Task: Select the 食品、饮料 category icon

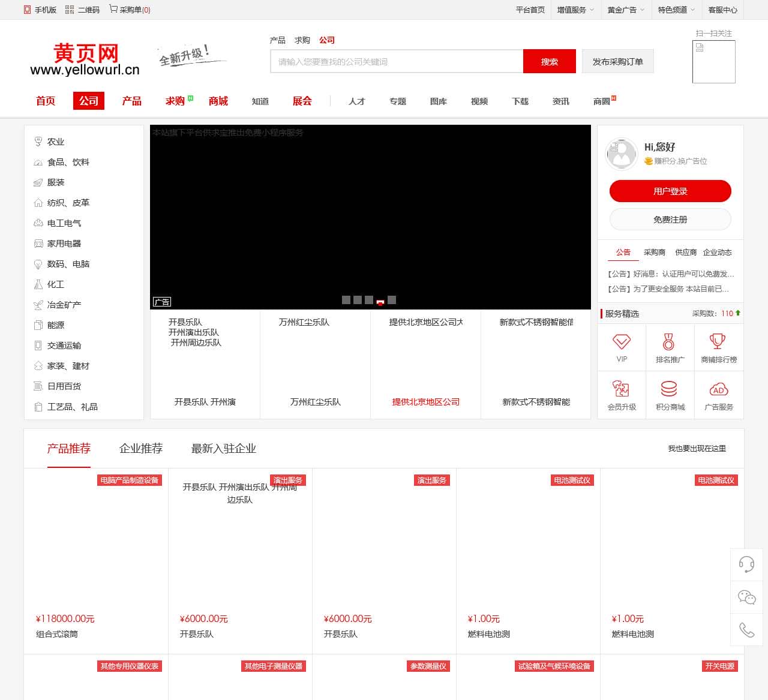Action: [38, 162]
